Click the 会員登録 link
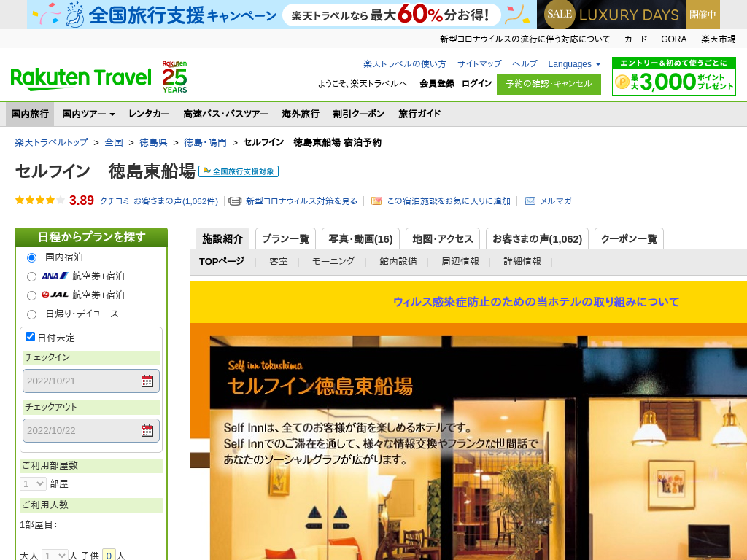This screenshot has height=560, width=747. (437, 83)
